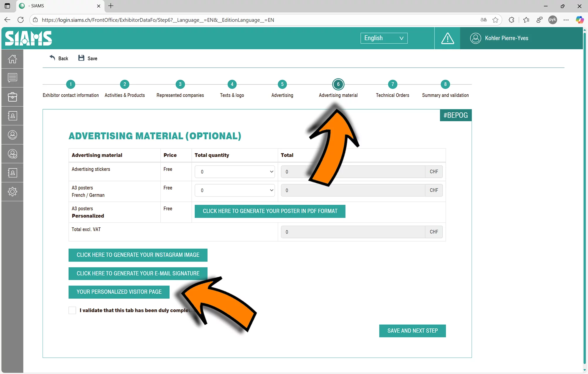Expand the A3 posters French/German quantity dropdown
The height and width of the screenshot is (374, 588).
(x=235, y=190)
